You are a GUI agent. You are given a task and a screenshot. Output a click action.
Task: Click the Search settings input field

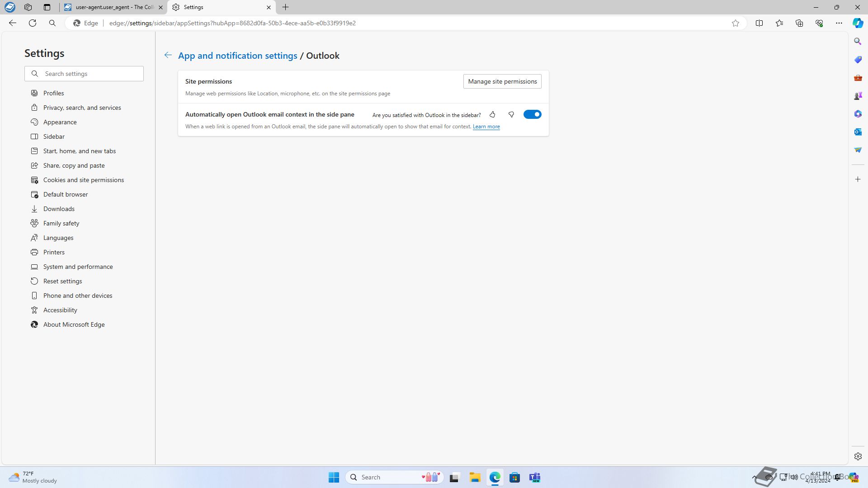[x=90, y=74]
